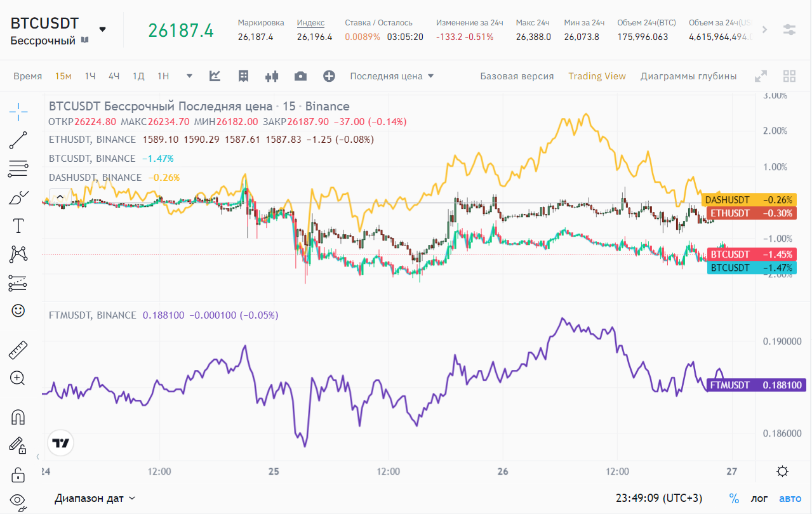Click the chart title BTCUSDT Бессрочный Последняя цена
The image size is (812, 514).
tap(161, 106)
